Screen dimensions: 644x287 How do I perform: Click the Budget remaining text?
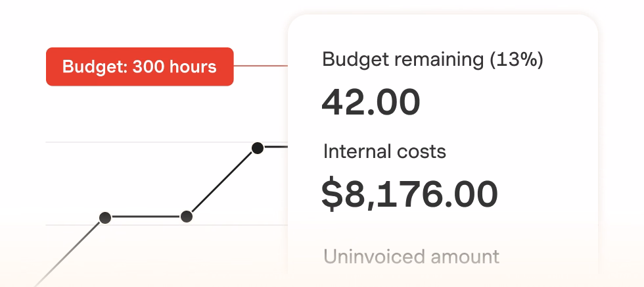[x=402, y=60]
